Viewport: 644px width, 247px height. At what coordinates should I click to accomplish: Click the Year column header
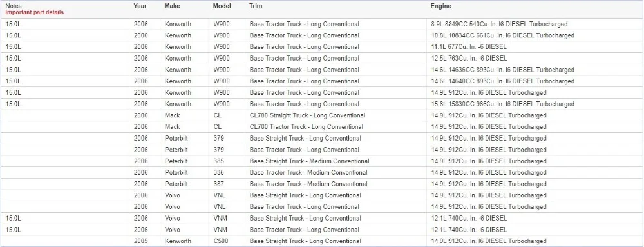[x=140, y=6]
